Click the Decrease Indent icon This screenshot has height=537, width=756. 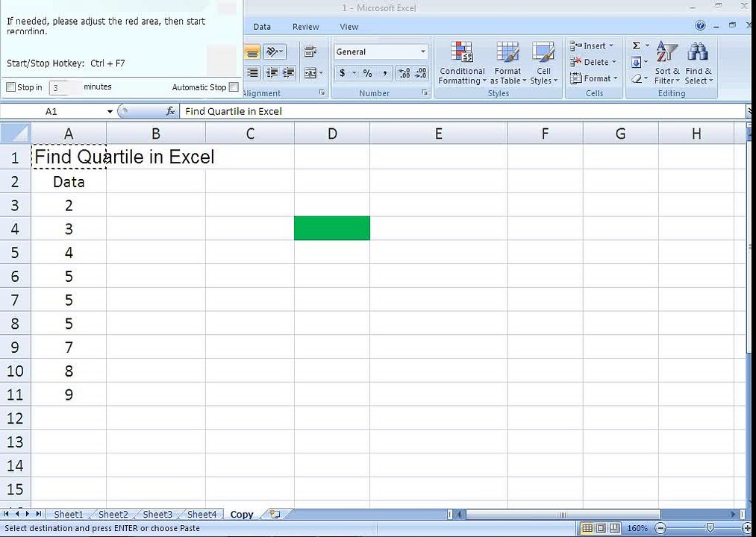coord(272,73)
